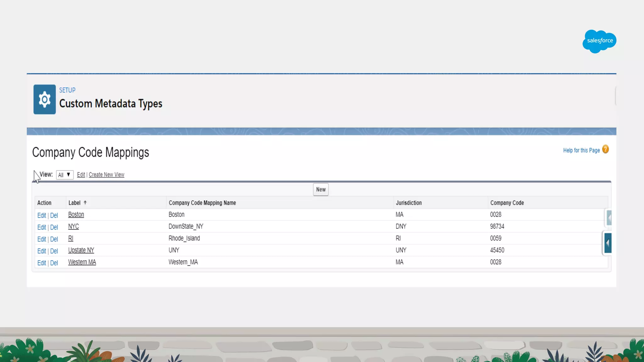Screen dimensions: 644x362
Task: Expand the dark blue side panel arrow
Action: coord(608,243)
